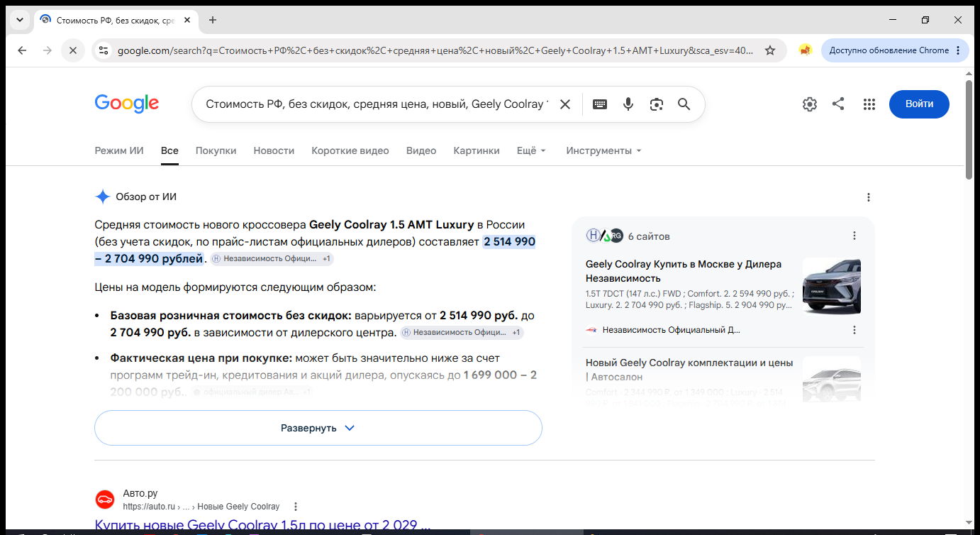Click Независимость Официальный source name
Image resolution: width=980 pixels, height=535 pixels.
click(x=671, y=330)
